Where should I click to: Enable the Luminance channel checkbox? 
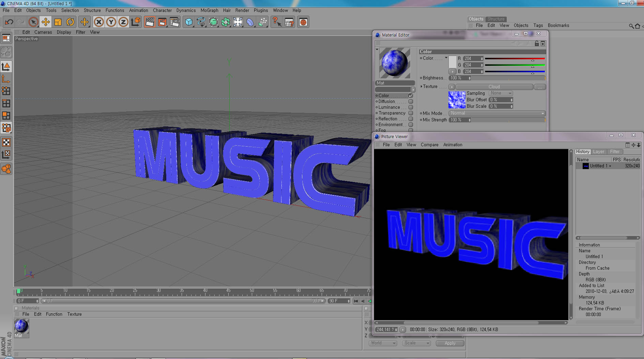(411, 107)
